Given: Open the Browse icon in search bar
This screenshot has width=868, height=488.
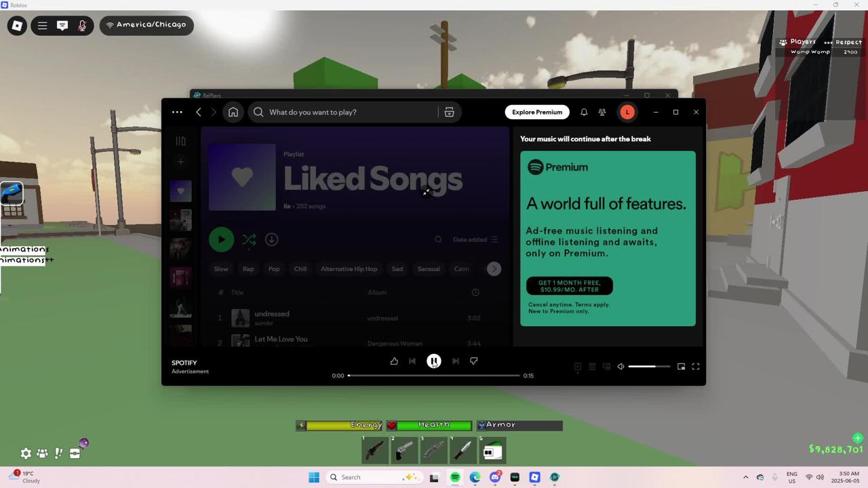Looking at the screenshot, I should pos(449,113).
